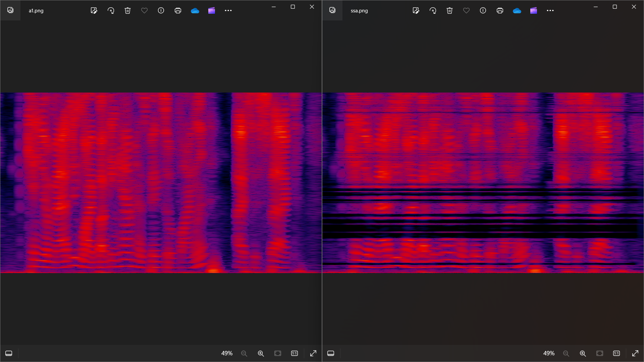Open Clipchamp in ssa.png window
This screenshot has height=362, width=644.
click(534, 10)
